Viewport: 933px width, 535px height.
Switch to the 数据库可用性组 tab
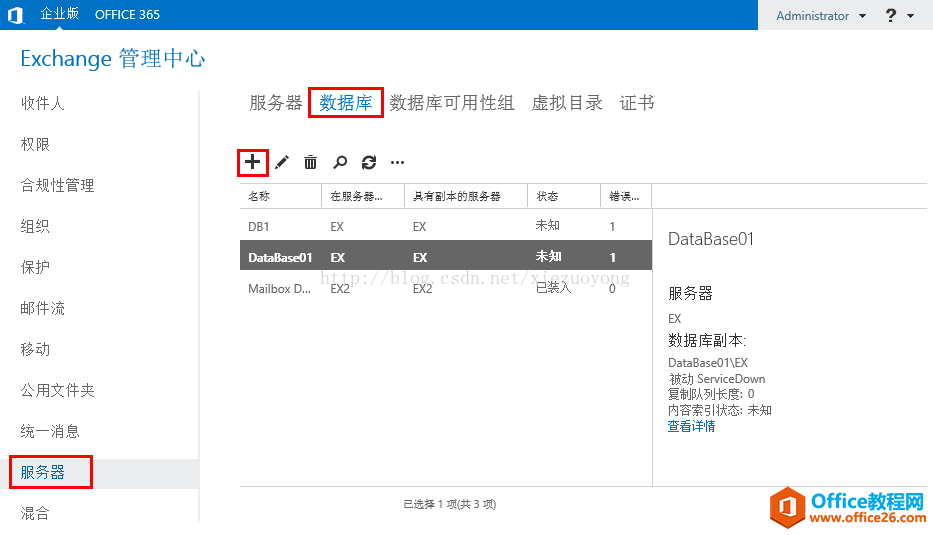(x=452, y=102)
